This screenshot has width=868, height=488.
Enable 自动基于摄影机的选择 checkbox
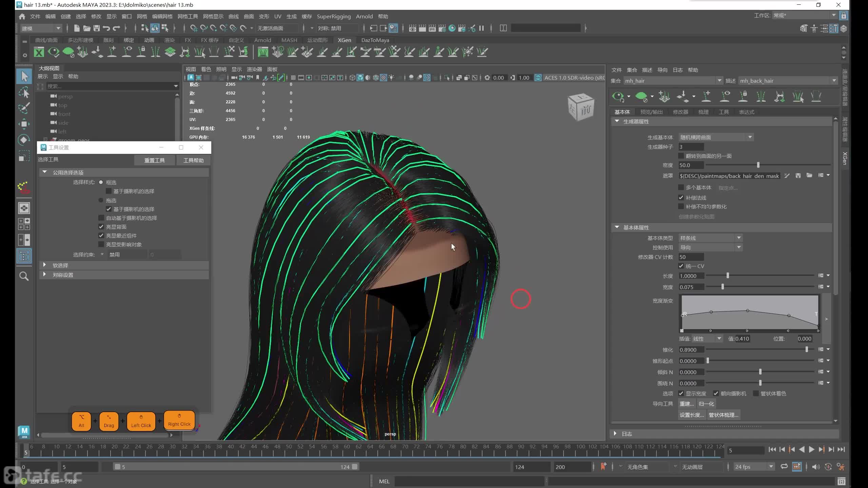[101, 218]
